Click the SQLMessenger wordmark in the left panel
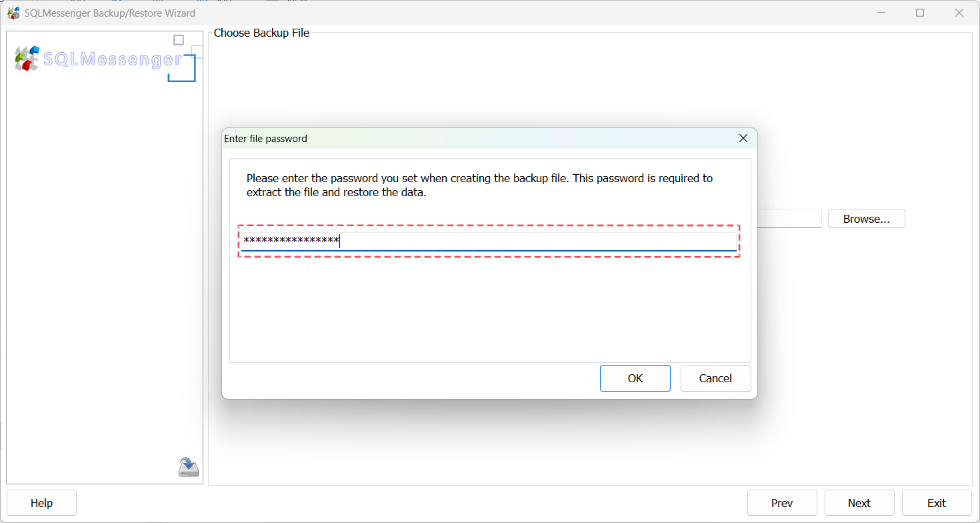The image size is (980, 523). [113, 59]
